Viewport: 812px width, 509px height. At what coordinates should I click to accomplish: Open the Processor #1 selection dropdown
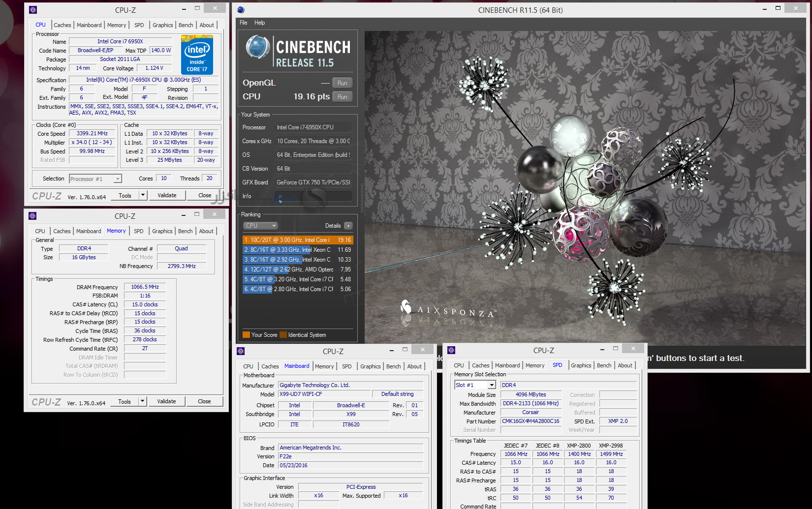117,179
